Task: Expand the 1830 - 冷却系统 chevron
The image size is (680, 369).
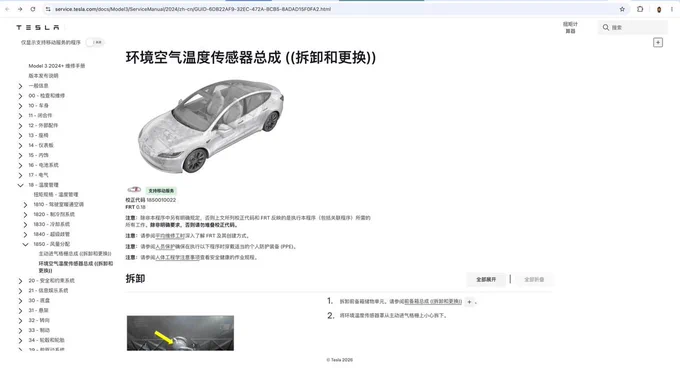Action: point(25,225)
